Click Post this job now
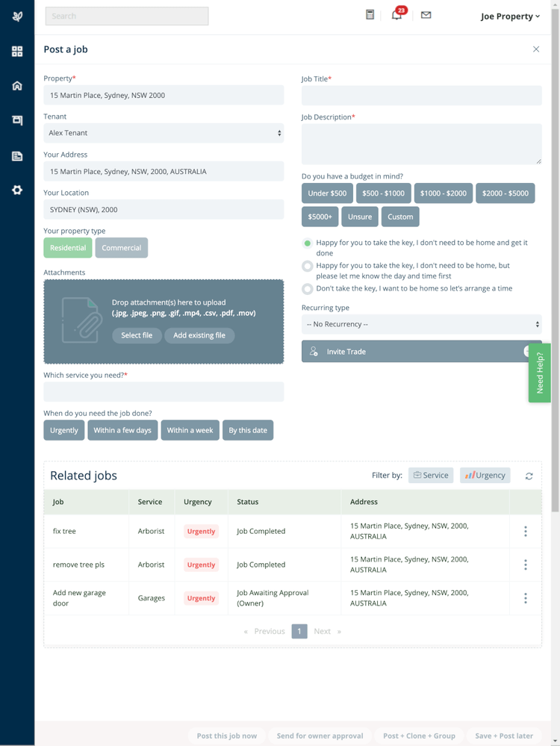This screenshot has height=746, width=560. [x=226, y=736]
